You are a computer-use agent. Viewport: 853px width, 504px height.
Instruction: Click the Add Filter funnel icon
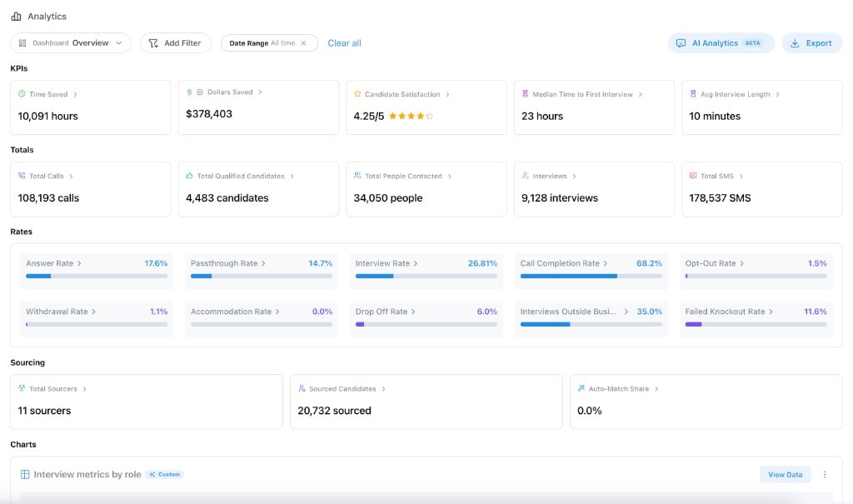click(153, 43)
